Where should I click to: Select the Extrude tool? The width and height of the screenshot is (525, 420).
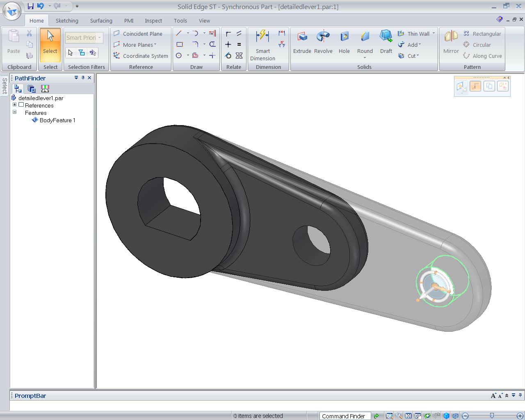302,42
